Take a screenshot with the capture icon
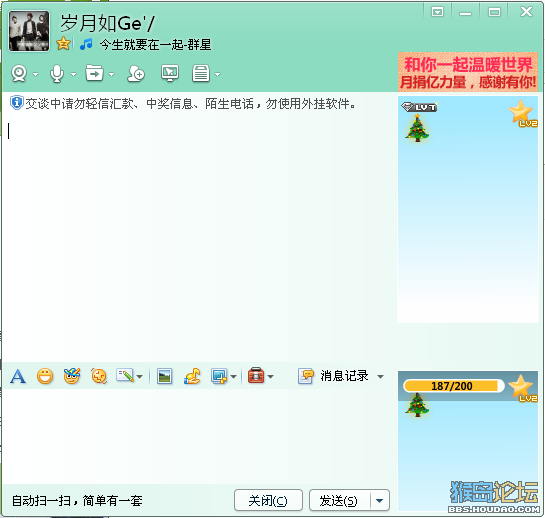 [219, 376]
